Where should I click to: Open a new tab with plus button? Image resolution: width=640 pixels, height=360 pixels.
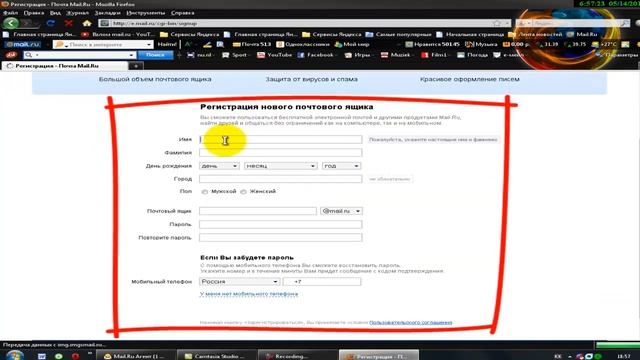[136, 66]
